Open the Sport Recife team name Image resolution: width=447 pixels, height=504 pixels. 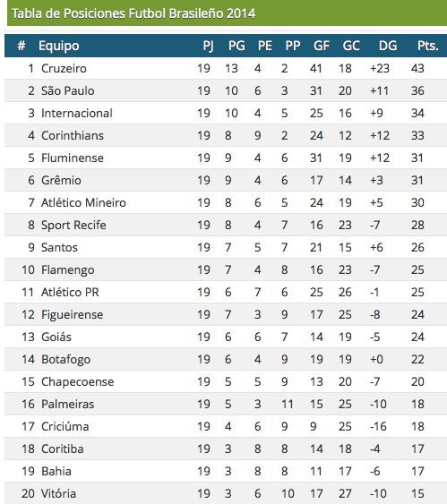pos(73,225)
